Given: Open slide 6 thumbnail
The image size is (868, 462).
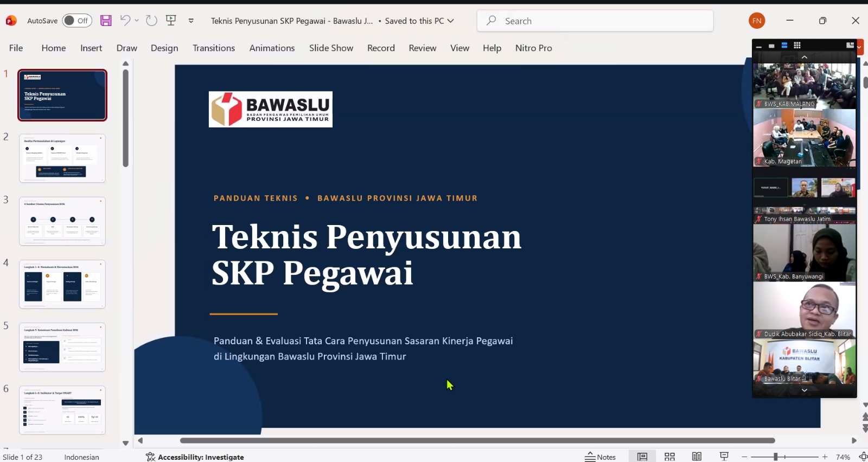Looking at the screenshot, I should pyautogui.click(x=62, y=410).
